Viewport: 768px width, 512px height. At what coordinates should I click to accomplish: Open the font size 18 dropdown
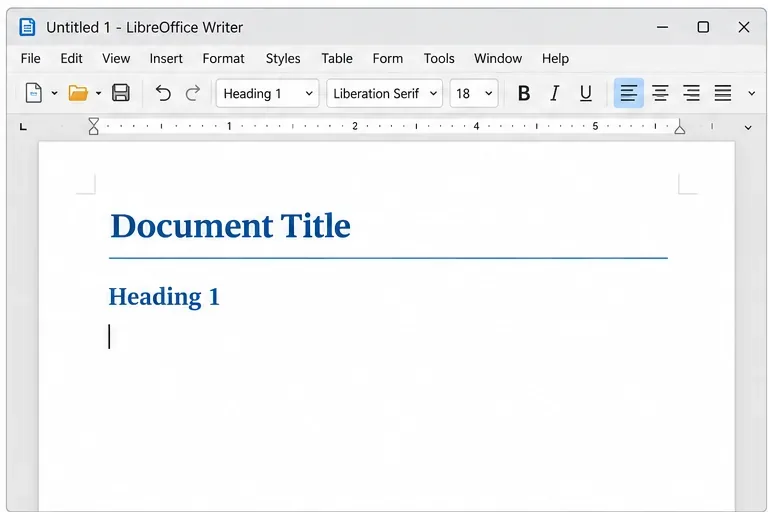click(474, 93)
